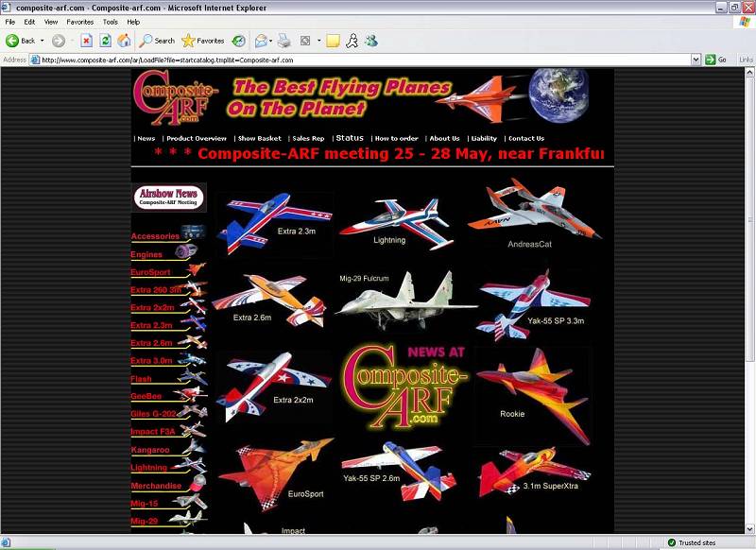Go to the Home page icon

tap(123, 41)
